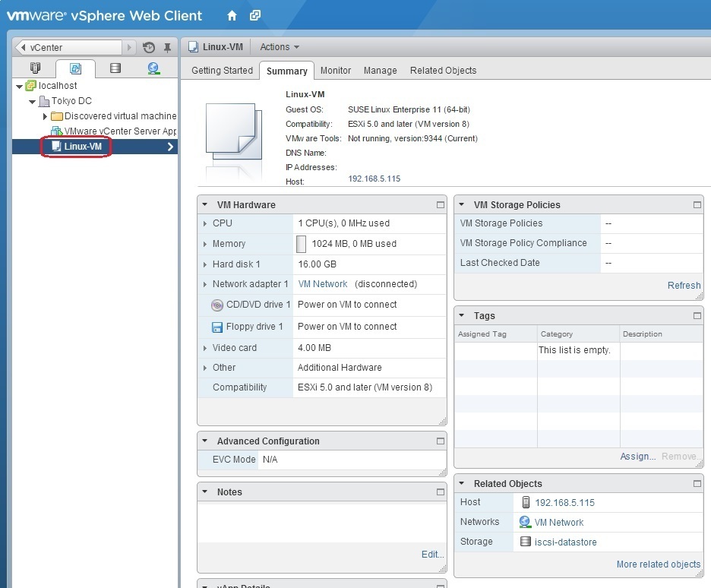This screenshot has width=711, height=588.
Task: Collapse the localhost tree node
Action: click(x=20, y=86)
